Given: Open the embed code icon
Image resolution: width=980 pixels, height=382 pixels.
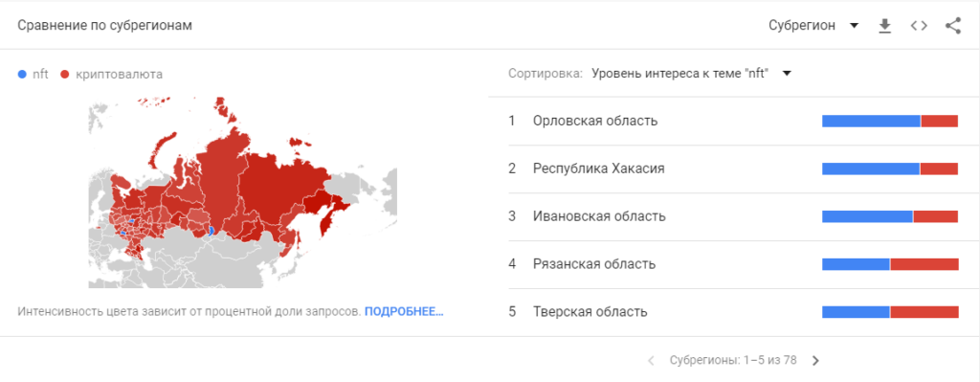Looking at the screenshot, I should (919, 26).
